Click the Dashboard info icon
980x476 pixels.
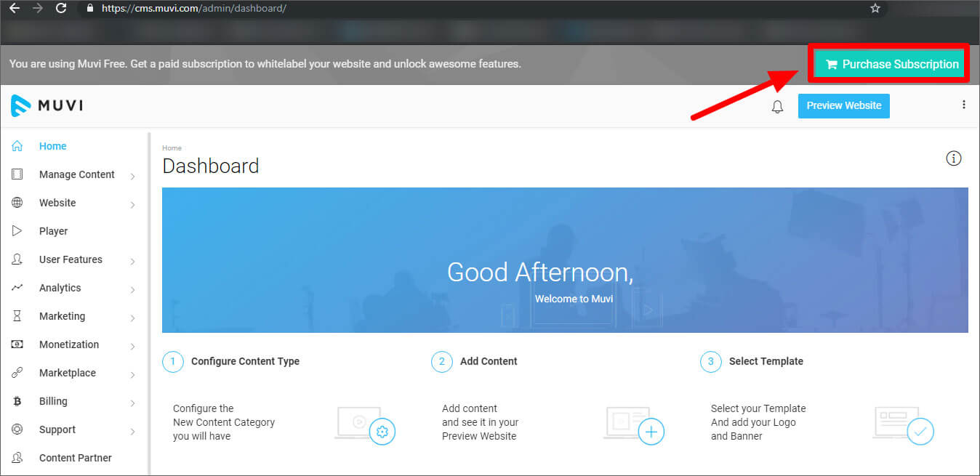pyautogui.click(x=954, y=158)
